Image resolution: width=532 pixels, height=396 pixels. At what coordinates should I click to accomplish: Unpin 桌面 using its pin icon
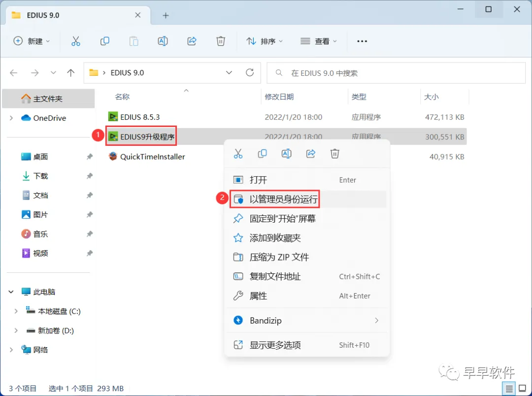tap(90, 157)
